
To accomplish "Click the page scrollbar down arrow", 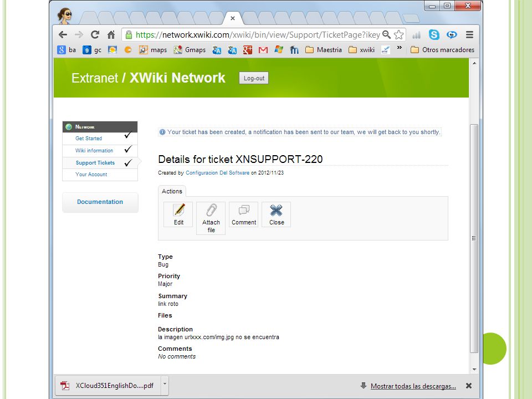I will click(x=474, y=370).
